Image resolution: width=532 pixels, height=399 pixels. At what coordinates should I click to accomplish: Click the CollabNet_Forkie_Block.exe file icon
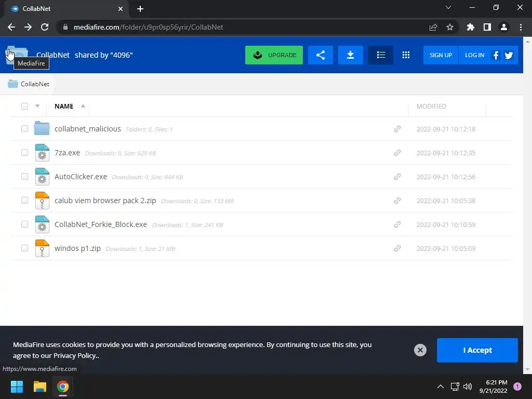tap(42, 224)
